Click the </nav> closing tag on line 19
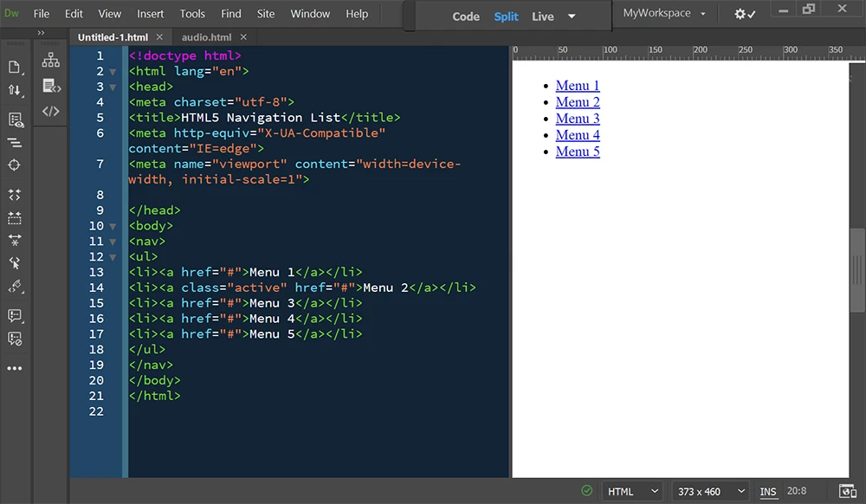This screenshot has height=504, width=866. (x=151, y=365)
